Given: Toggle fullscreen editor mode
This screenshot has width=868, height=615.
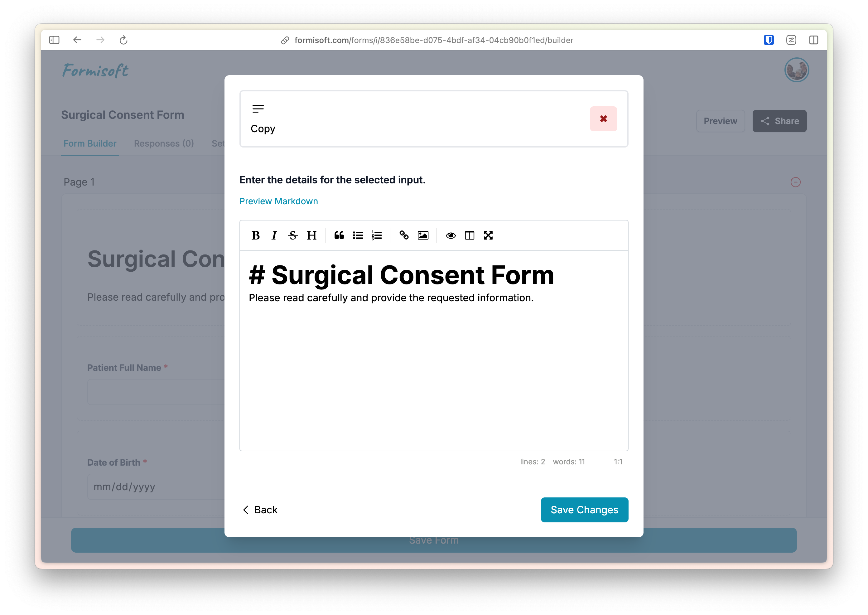Looking at the screenshot, I should point(488,235).
